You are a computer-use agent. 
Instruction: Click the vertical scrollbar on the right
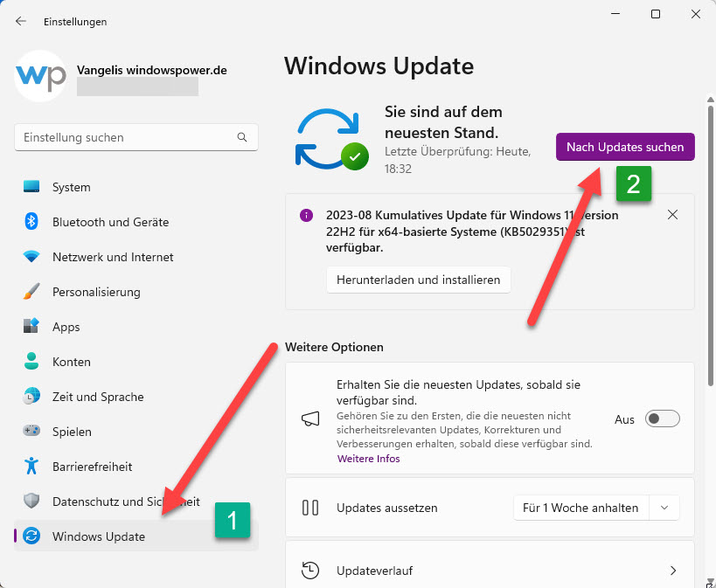point(710,246)
